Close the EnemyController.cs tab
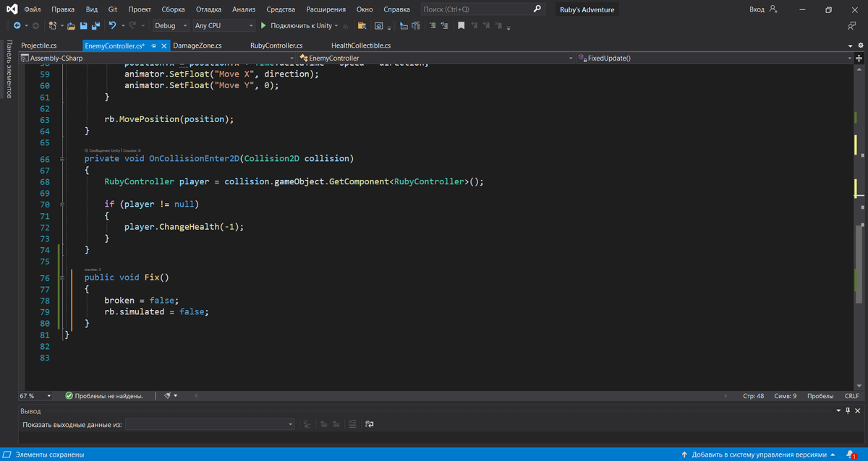The image size is (868, 461). pos(164,46)
